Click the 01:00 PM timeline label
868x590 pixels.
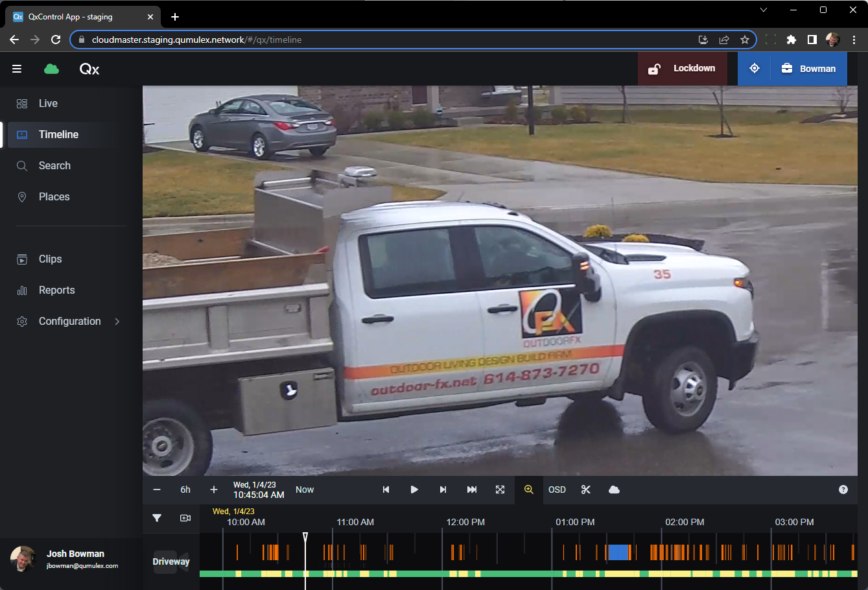pos(575,522)
